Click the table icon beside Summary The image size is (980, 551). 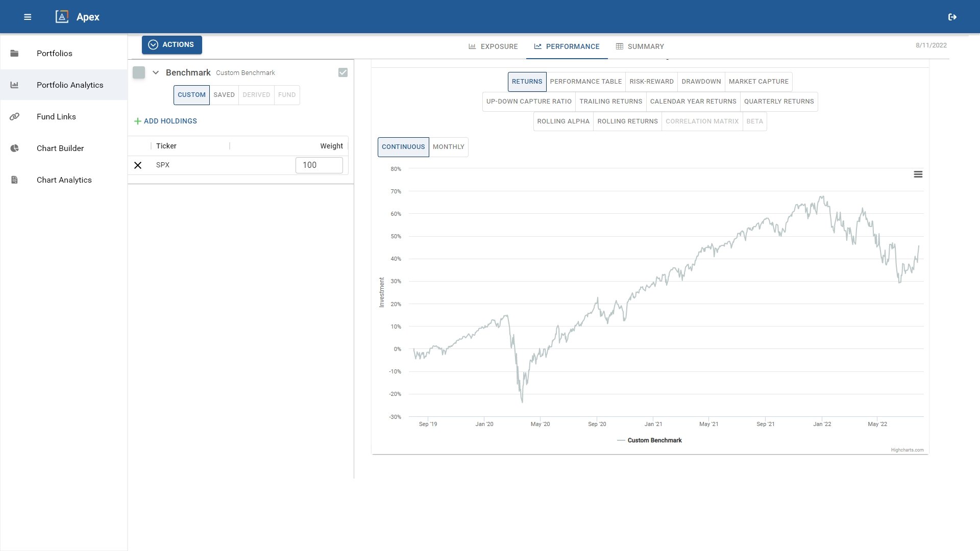click(620, 46)
